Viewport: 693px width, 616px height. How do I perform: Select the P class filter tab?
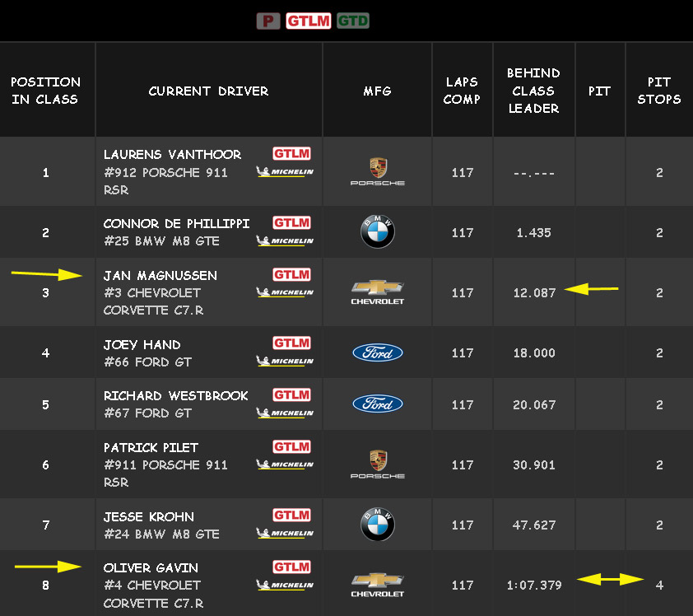[268, 21]
